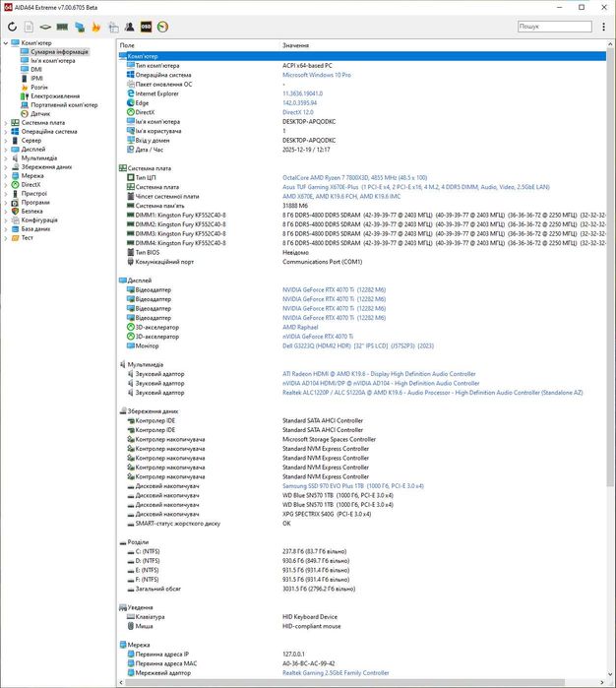Expand the Тест tree node

pyautogui.click(x=6, y=238)
